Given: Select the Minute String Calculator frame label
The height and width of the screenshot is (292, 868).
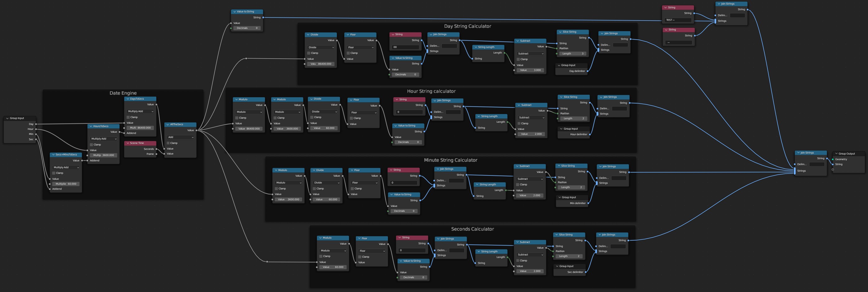Looking at the screenshot, I should [451, 160].
